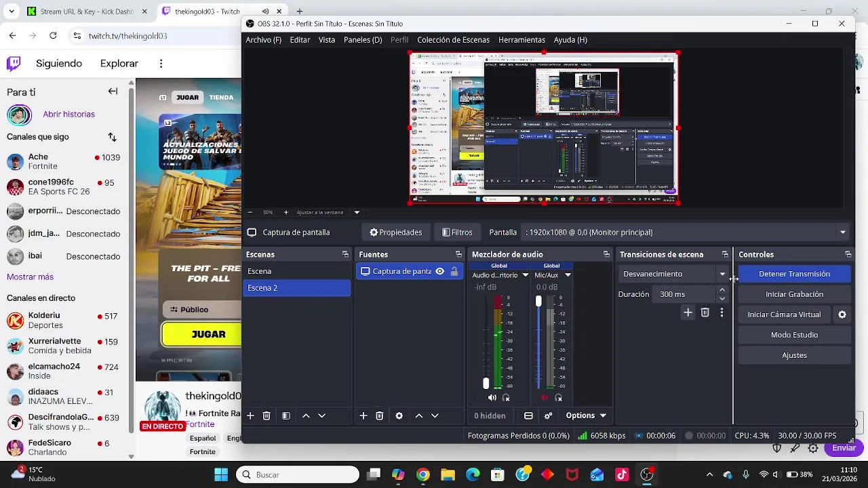Viewport: 868px width, 488px height.
Task: Collapse the Twitch Para ti sidebar
Action: (x=113, y=91)
